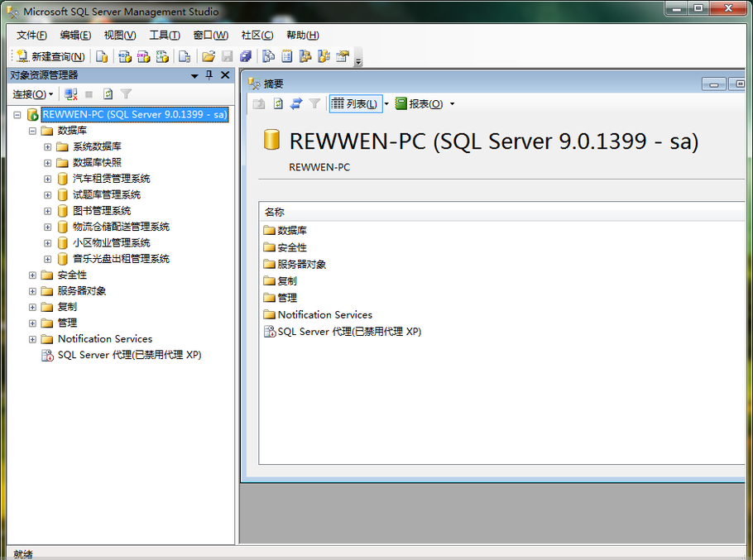Click the Up one level icon in summary toolbar
Image resolution: width=753 pixels, height=560 pixels.
pos(259,103)
